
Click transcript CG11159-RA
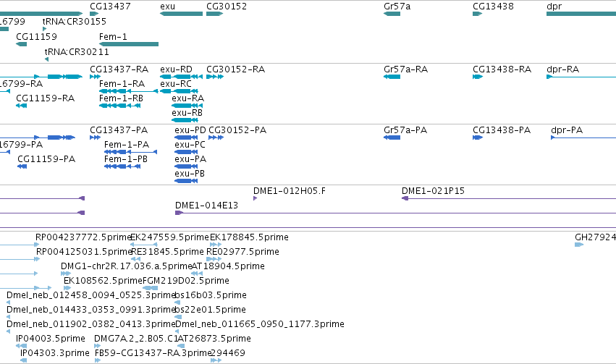[x=45, y=98]
